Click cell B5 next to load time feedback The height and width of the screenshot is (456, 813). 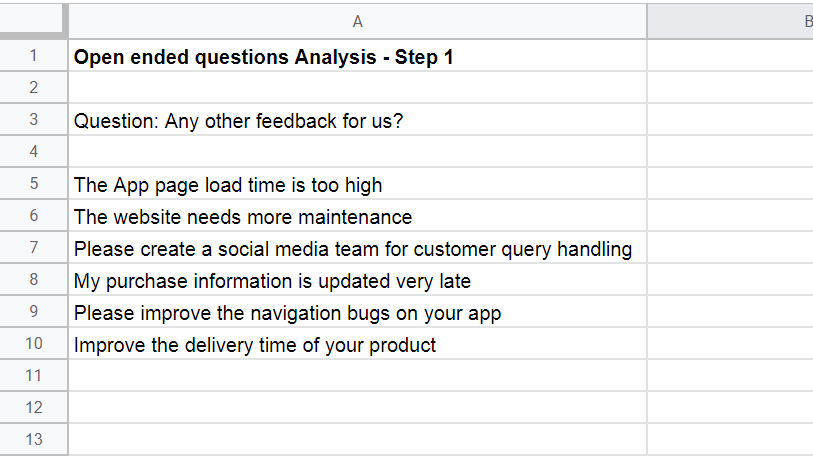tap(731, 184)
